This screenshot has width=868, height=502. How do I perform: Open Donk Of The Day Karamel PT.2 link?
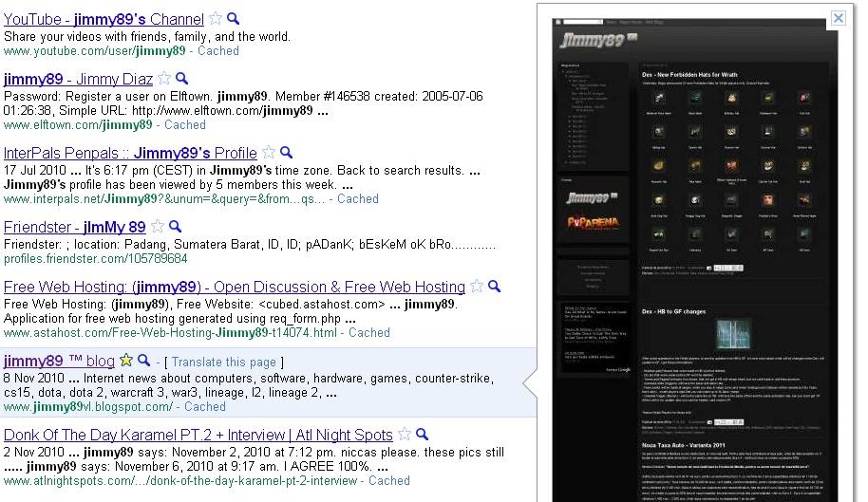[x=198, y=435]
